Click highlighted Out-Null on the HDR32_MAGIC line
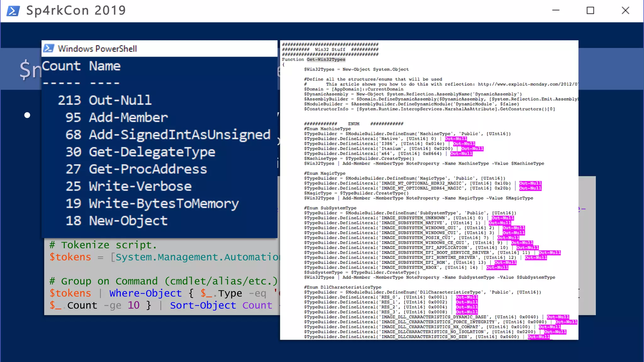This screenshot has width=644, height=362. tap(530, 183)
